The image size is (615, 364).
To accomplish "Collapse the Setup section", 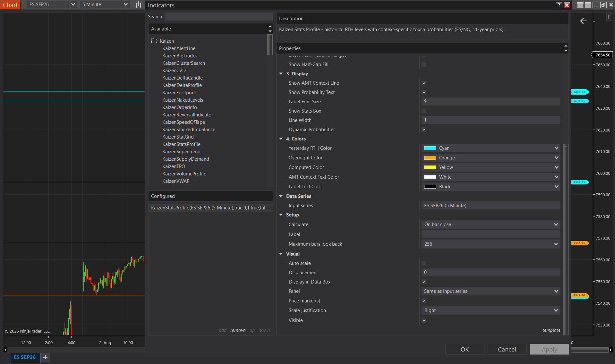I will coord(281,215).
